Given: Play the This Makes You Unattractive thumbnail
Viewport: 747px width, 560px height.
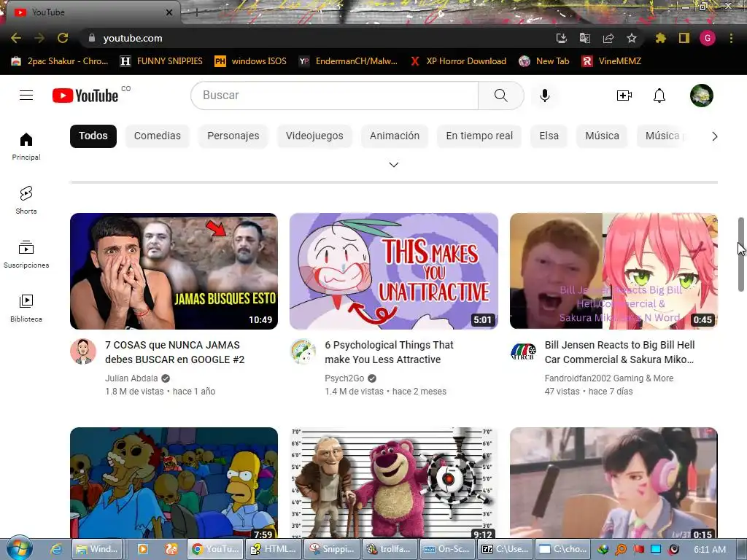Looking at the screenshot, I should click(x=393, y=271).
